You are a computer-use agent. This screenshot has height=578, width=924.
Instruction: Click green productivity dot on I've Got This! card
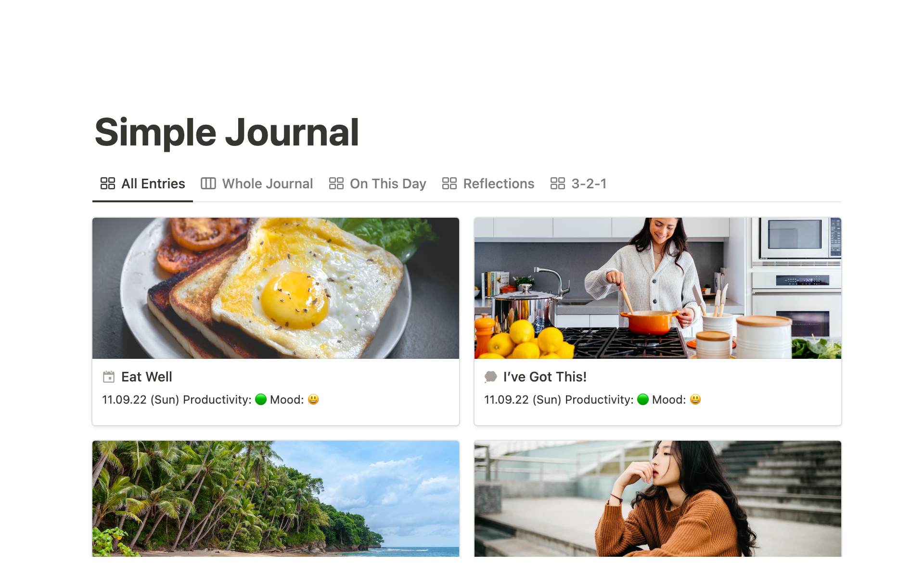coord(643,399)
